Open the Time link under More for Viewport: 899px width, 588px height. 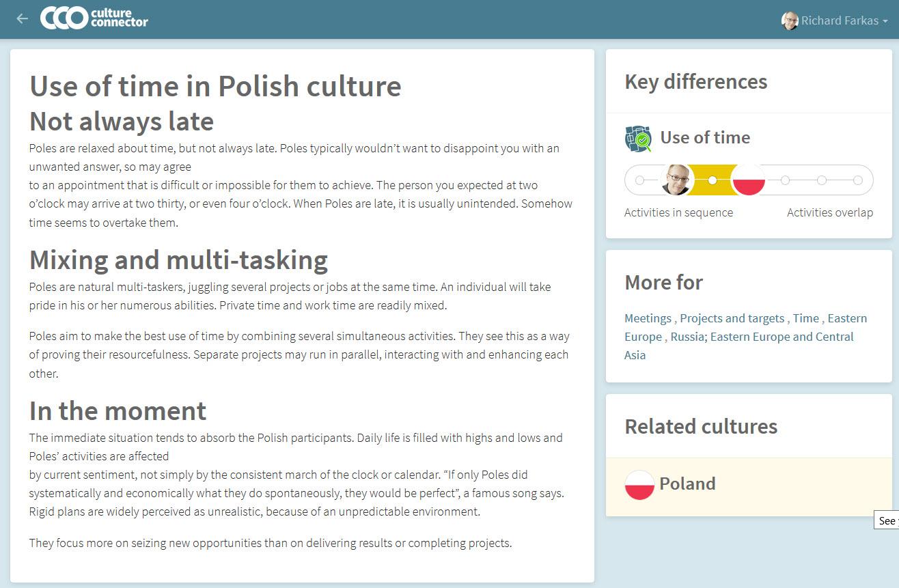(806, 318)
